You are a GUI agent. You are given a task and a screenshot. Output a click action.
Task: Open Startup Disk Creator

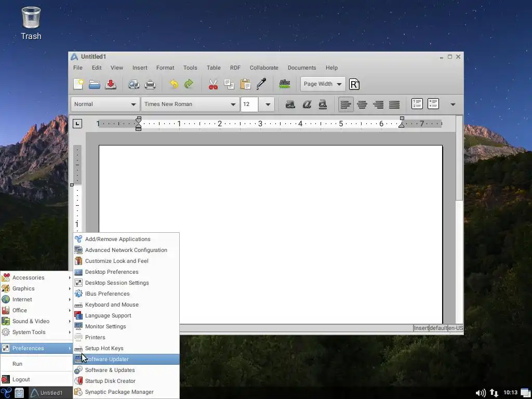(127, 381)
